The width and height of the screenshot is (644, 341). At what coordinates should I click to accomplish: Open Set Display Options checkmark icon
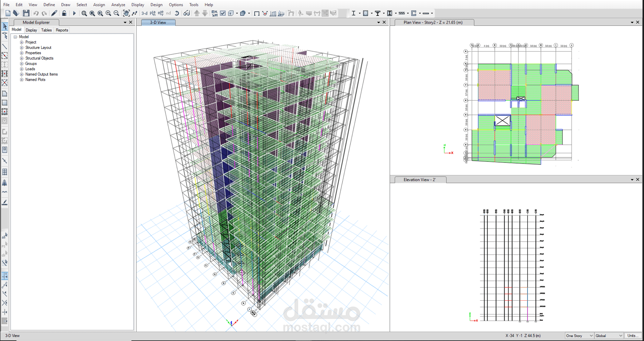[x=223, y=13]
